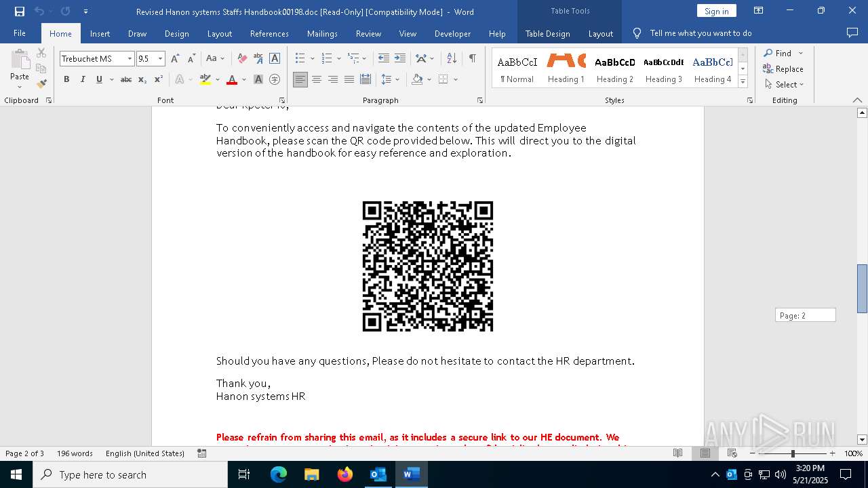Expand the Styles gallery more arrow

[743, 82]
